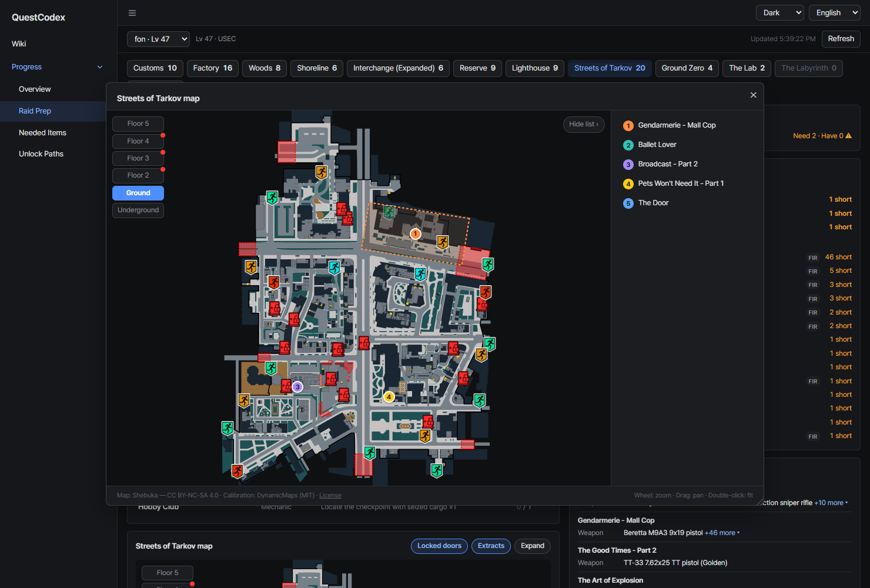
Task: Open the Dark theme dropdown
Action: (x=780, y=13)
